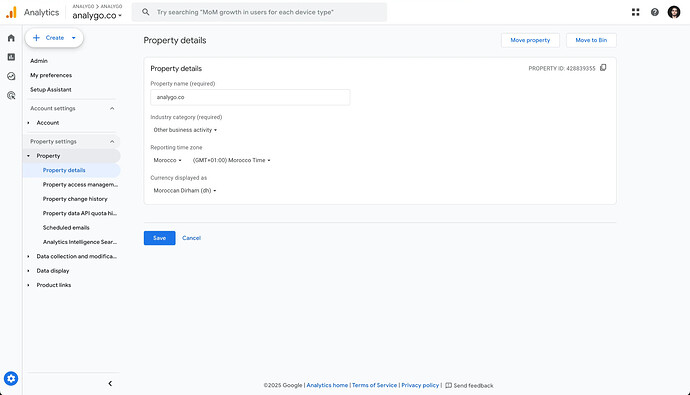Screen dimensions: 690x395
Task: Collapse the Account settings section
Action: (x=112, y=108)
